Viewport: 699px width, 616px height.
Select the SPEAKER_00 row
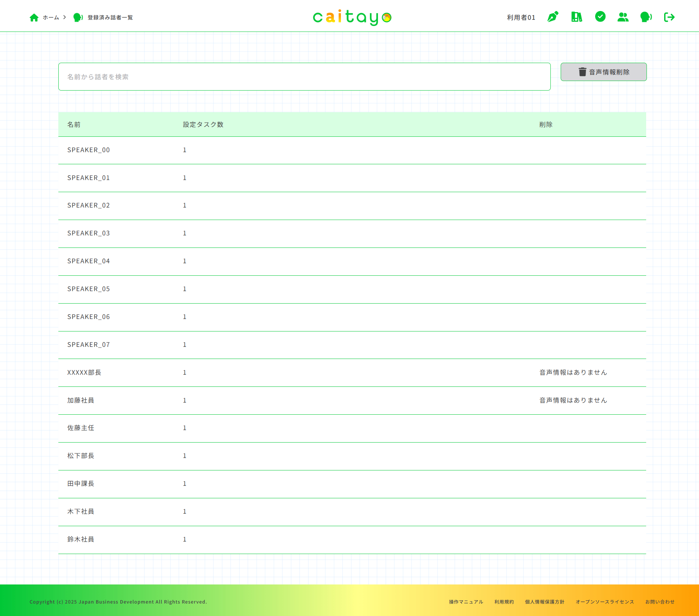88,150
